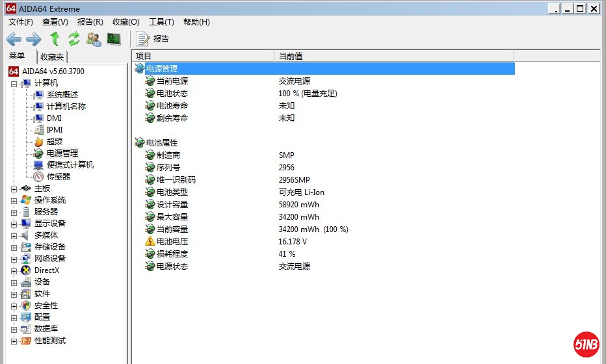Switch to the 收藏夹 favorites tab

click(x=52, y=57)
